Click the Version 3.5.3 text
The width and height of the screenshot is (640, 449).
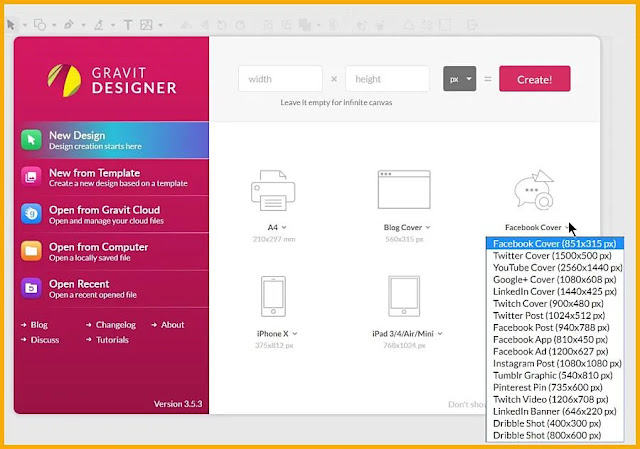point(178,404)
